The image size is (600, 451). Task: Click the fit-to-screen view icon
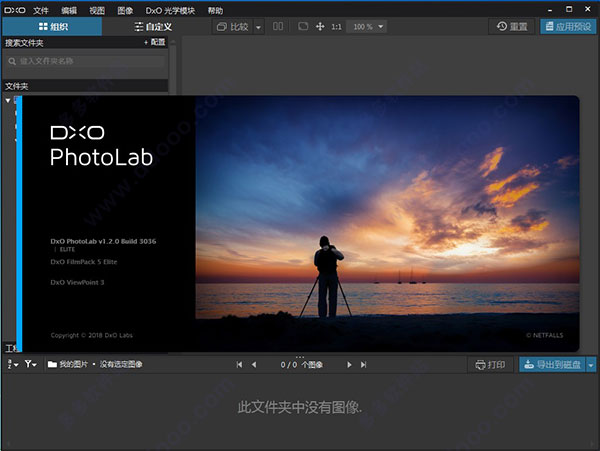point(303,26)
